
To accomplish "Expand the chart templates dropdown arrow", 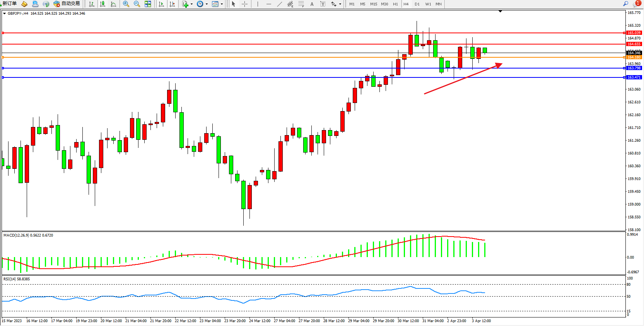I will point(222,4).
